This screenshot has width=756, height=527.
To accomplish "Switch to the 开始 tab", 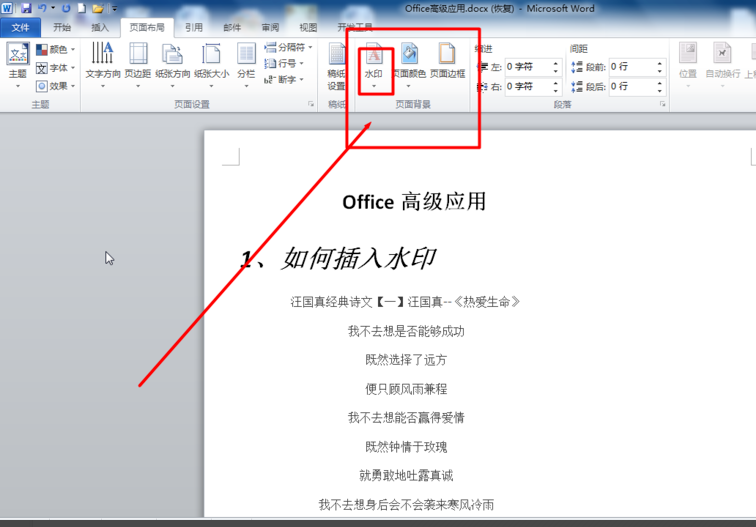I will click(x=62, y=27).
